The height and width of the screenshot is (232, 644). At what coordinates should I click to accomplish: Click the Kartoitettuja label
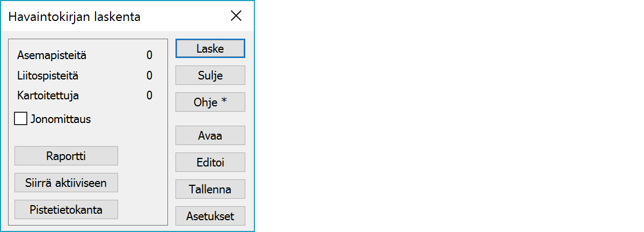(x=48, y=96)
